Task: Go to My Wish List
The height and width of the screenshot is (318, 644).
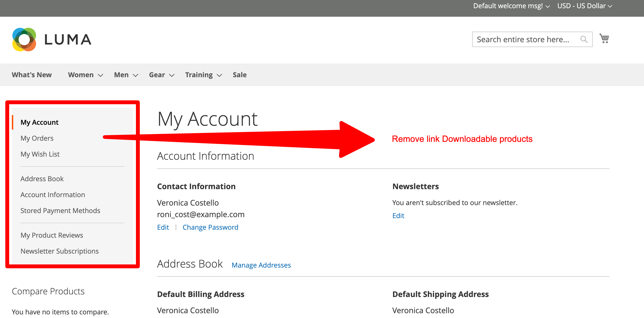Action: [x=40, y=154]
